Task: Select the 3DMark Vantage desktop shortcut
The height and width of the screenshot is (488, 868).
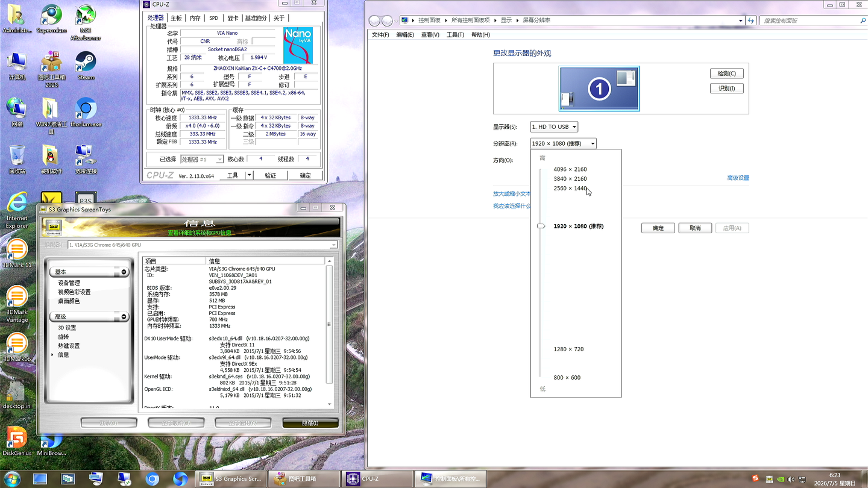Action: (x=17, y=304)
